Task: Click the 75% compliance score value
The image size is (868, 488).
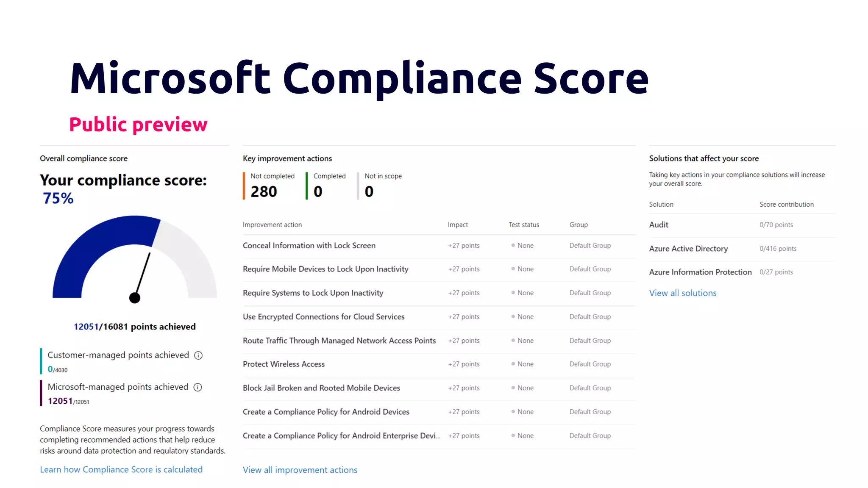Action: (x=58, y=198)
